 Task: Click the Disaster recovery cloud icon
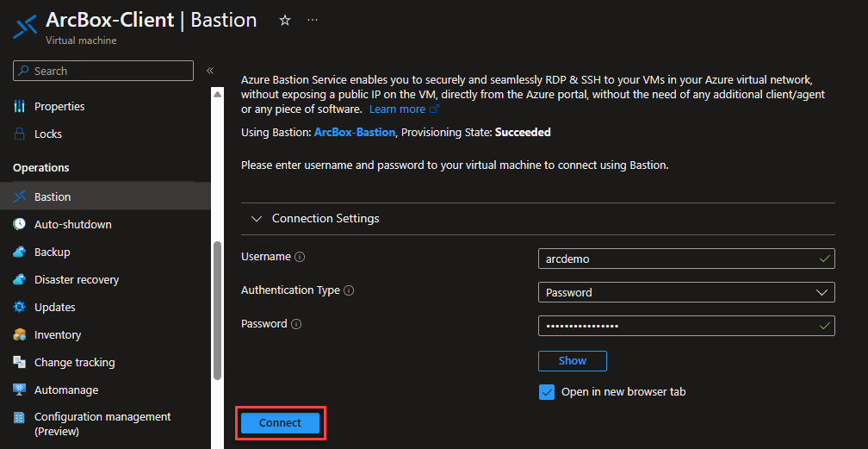(19, 279)
